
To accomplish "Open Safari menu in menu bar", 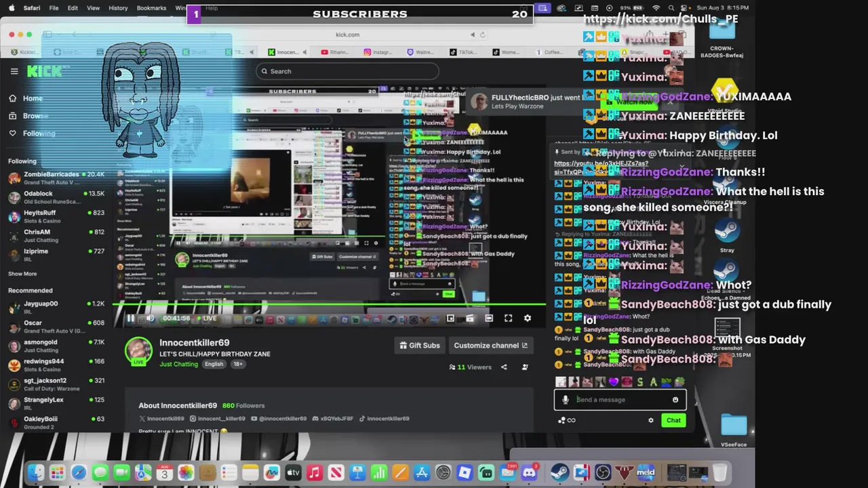I will (31, 8).
